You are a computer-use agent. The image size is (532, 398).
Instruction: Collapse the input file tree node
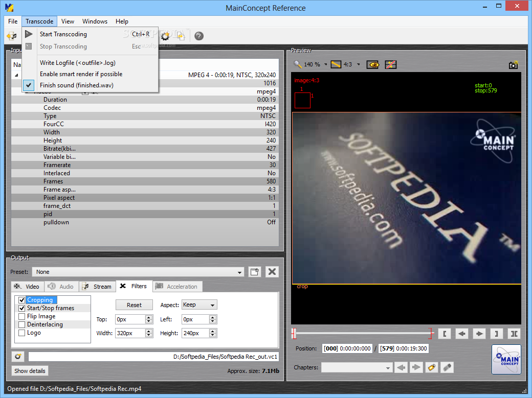tap(16, 75)
